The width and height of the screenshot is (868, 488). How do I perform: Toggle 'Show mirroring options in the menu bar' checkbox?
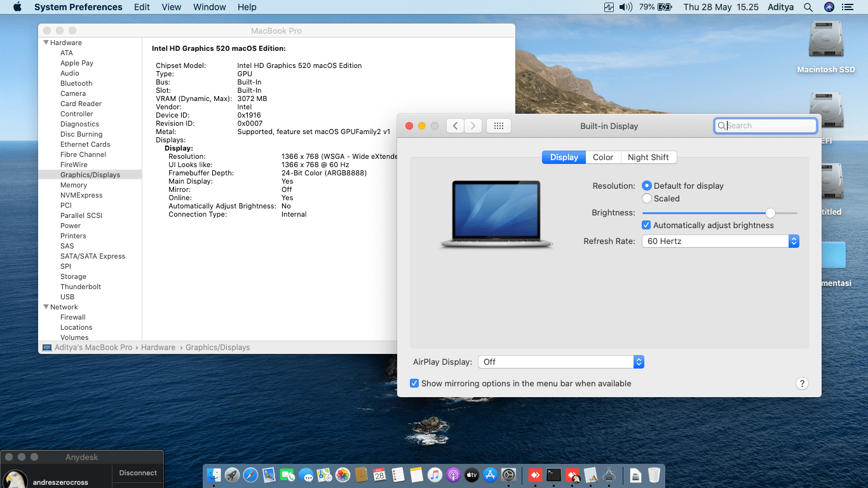414,383
